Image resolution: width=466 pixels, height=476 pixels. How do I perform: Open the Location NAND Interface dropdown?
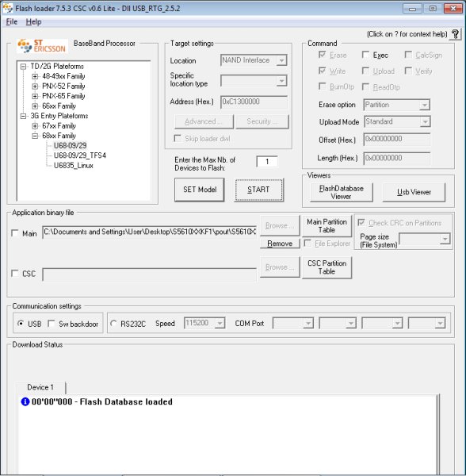[x=254, y=60]
